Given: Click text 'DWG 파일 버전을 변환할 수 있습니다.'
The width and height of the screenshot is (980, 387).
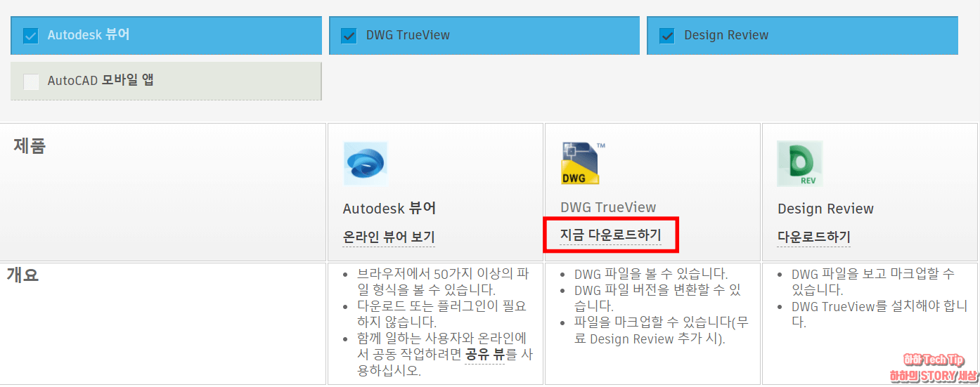Looking at the screenshot, I should pos(657,298).
